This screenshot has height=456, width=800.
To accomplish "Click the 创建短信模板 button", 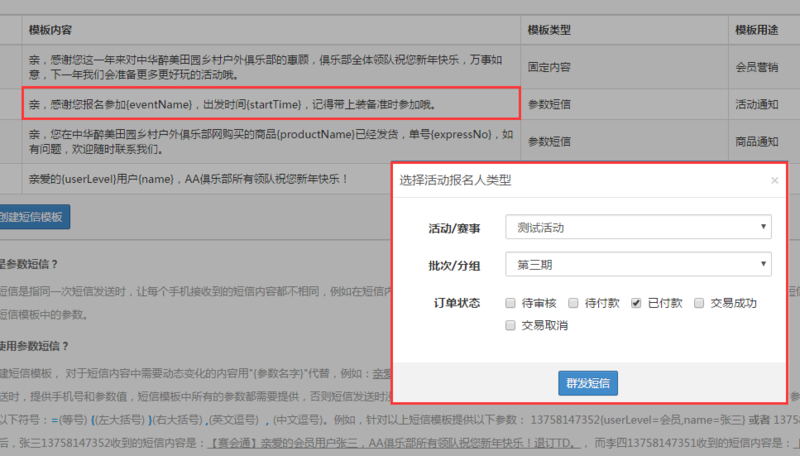I will [x=30, y=217].
